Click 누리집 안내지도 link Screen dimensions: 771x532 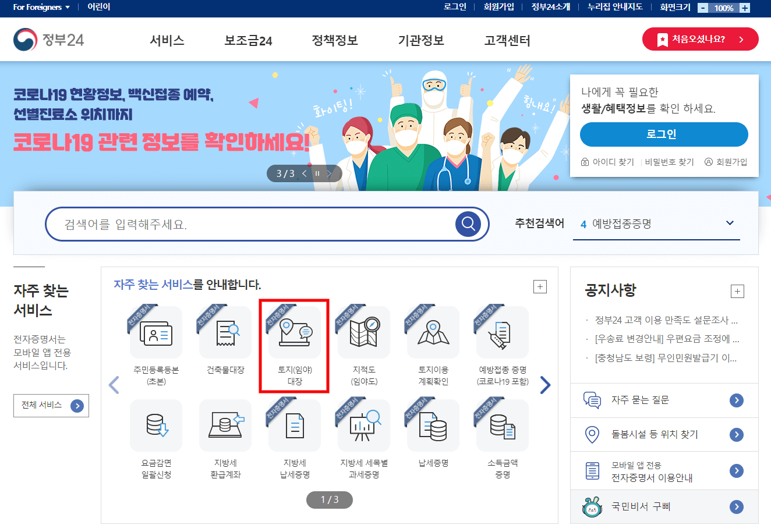615,7
